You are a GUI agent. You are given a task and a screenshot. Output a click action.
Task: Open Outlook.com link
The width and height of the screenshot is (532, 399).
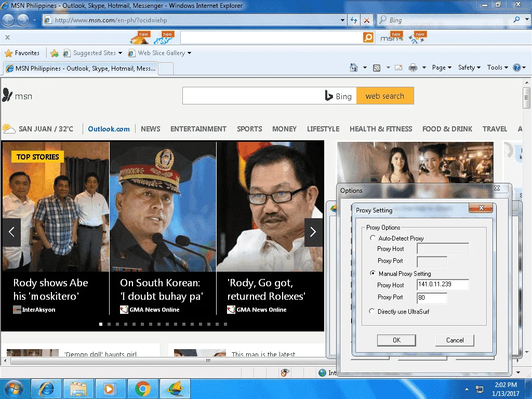[109, 129]
